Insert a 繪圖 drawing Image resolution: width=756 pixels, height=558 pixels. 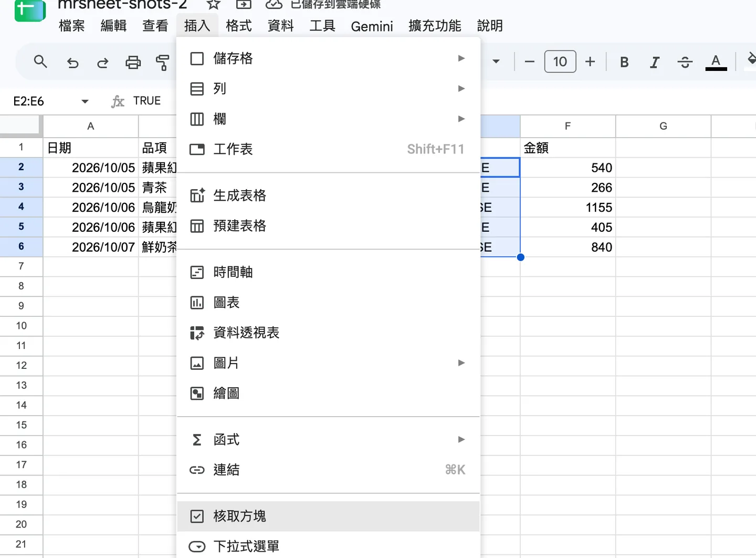pyautogui.click(x=328, y=394)
